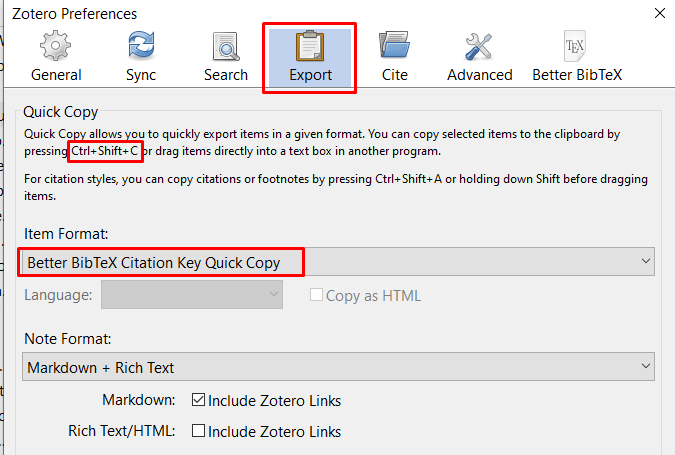Enable Rich Text/HTML Include Zotero Links
Image resolution: width=675 pixels, height=455 pixels.
pyautogui.click(x=198, y=431)
